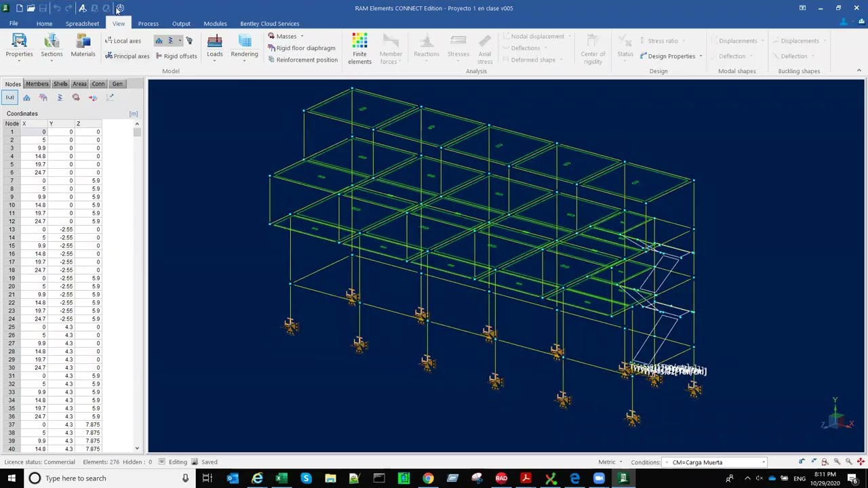The image size is (868, 488).
Task: Switch to the Home ribbon tab
Action: point(44,24)
